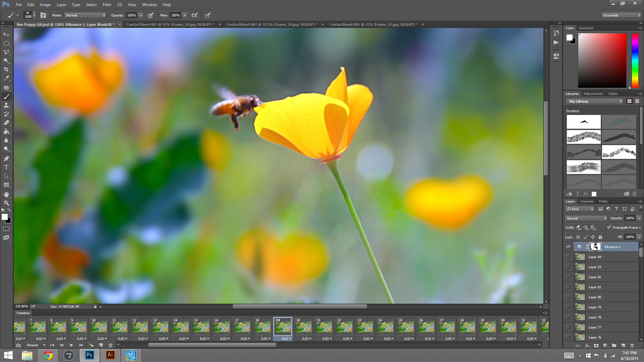Show Layer 80 visibility
The width and height of the screenshot is (644, 362).
[x=568, y=297]
